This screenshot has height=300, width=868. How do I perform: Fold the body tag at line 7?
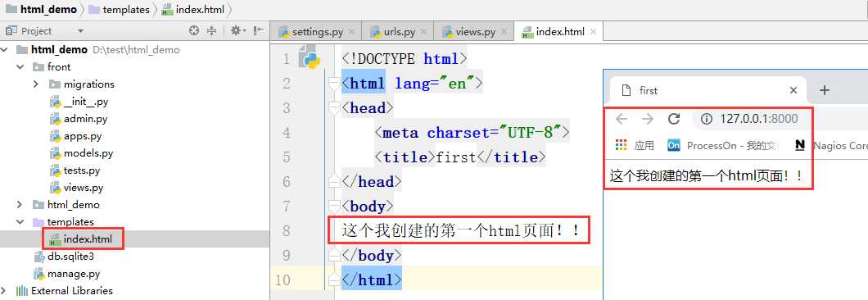[x=334, y=207]
